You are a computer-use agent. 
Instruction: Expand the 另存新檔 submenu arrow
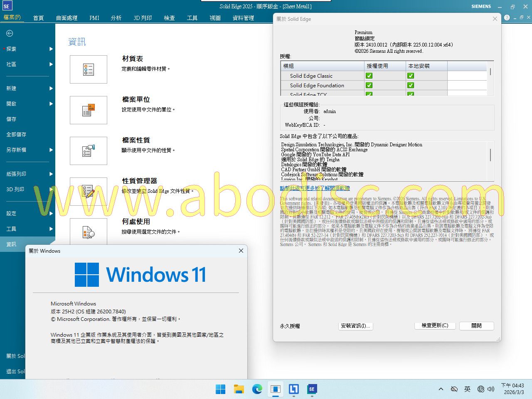[51, 150]
